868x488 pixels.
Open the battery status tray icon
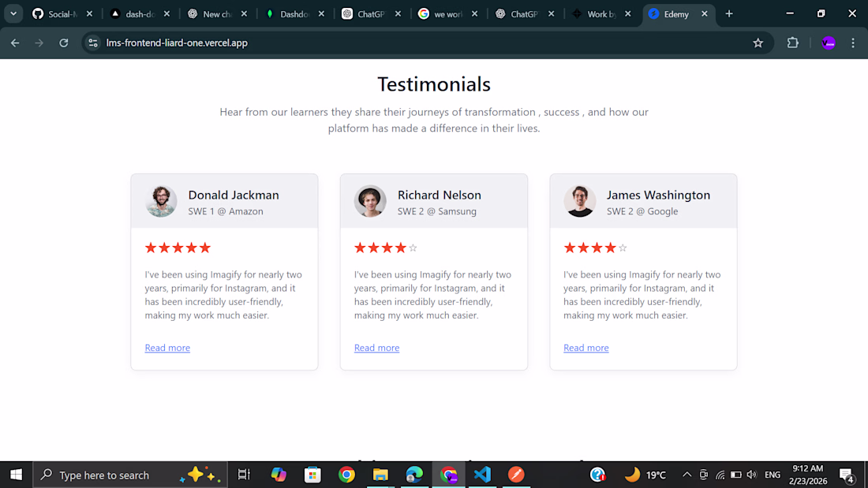(735, 475)
